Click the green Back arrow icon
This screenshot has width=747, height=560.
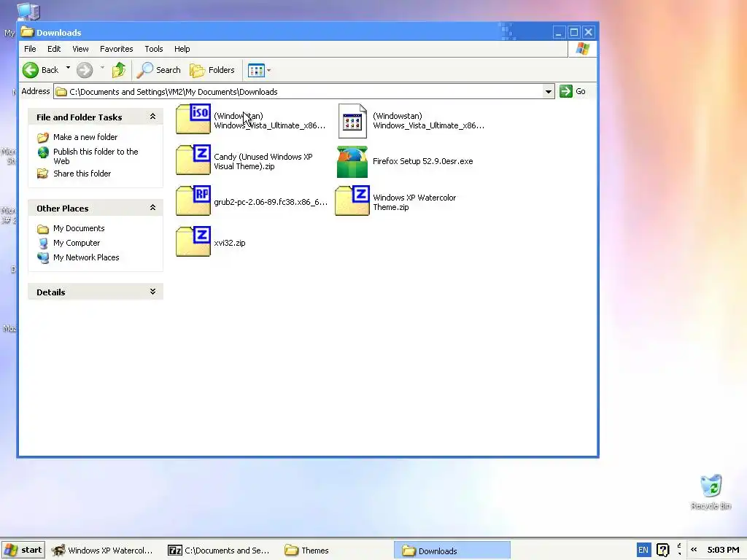[31, 70]
